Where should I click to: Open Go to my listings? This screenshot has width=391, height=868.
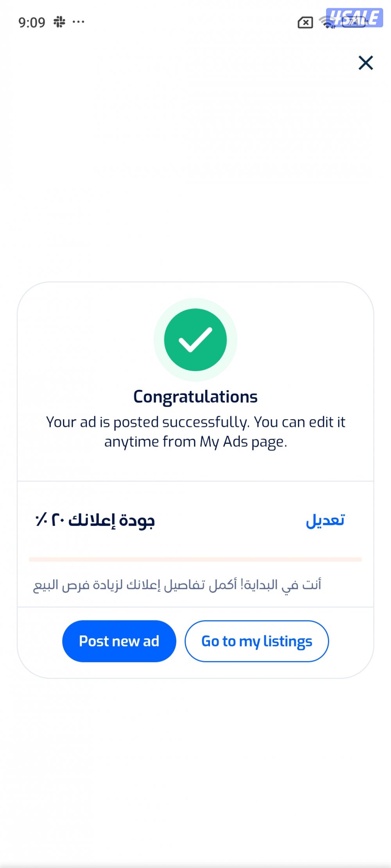tap(257, 641)
